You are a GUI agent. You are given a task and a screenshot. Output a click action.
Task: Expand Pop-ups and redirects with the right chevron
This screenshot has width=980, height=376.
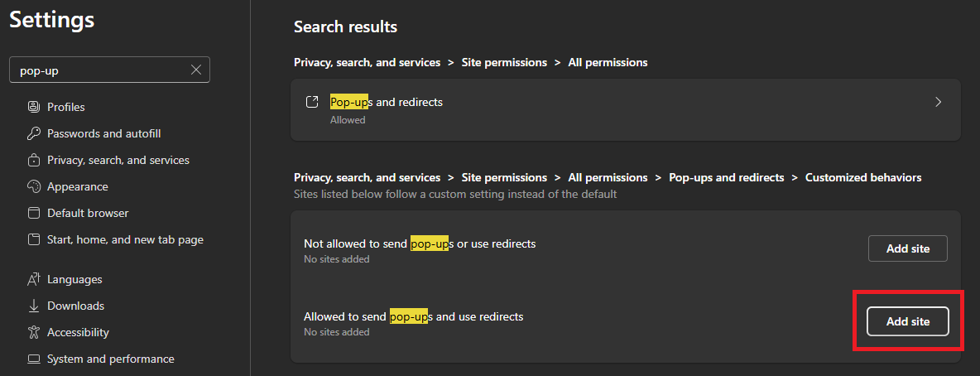(938, 102)
